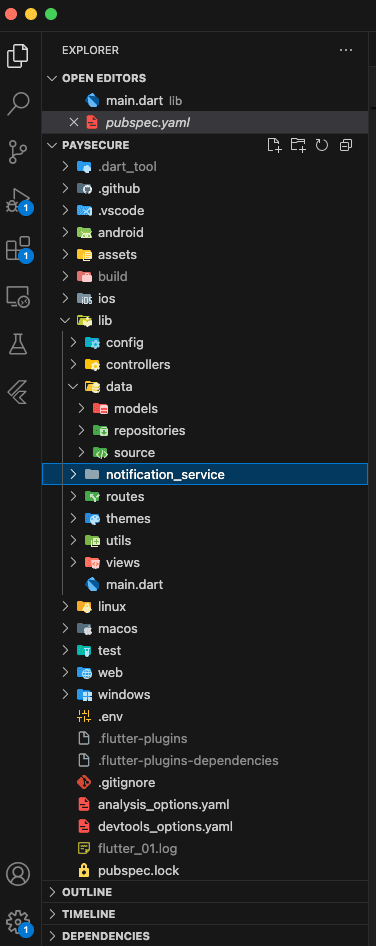The image size is (376, 946).
Task: Open the Search view in activity bar
Action: (x=18, y=103)
